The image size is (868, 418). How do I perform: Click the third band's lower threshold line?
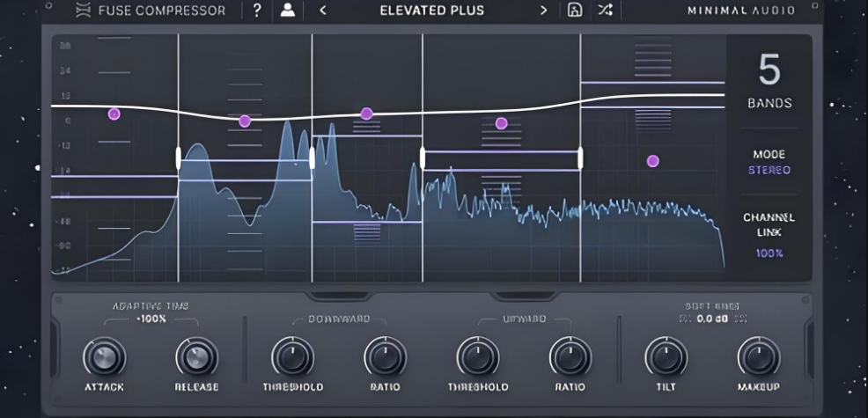click(367, 222)
